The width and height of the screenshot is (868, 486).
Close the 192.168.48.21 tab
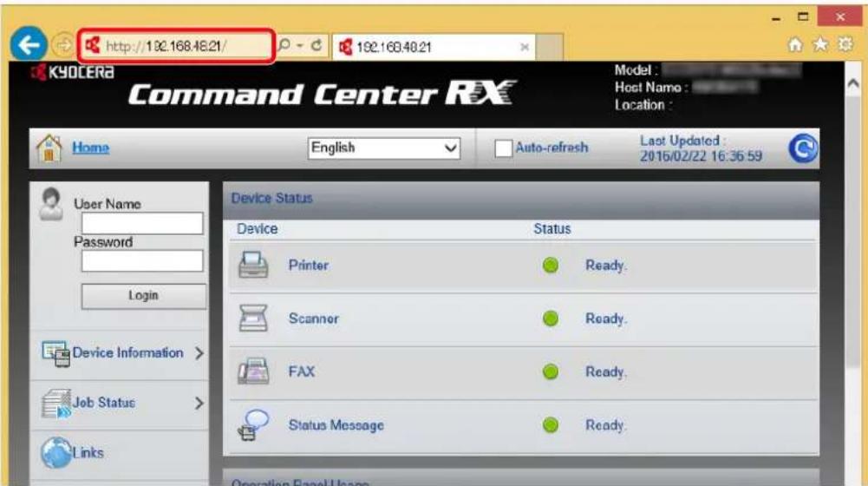[525, 47]
